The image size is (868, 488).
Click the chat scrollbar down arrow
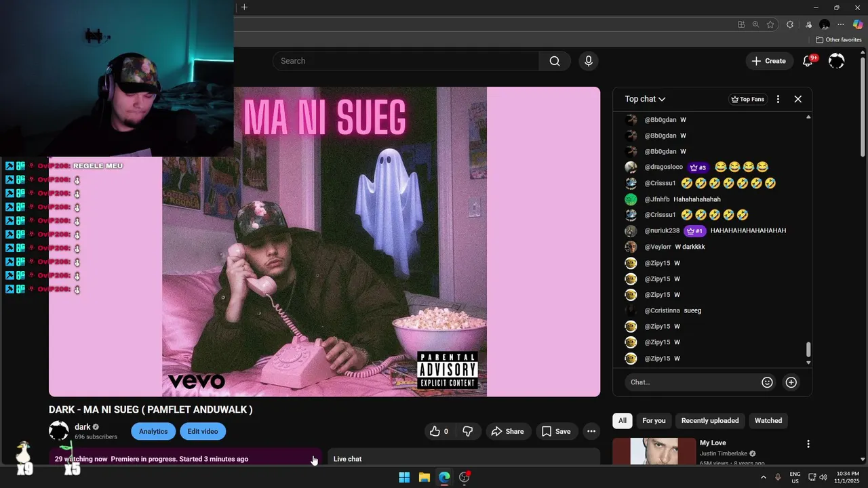(808, 363)
